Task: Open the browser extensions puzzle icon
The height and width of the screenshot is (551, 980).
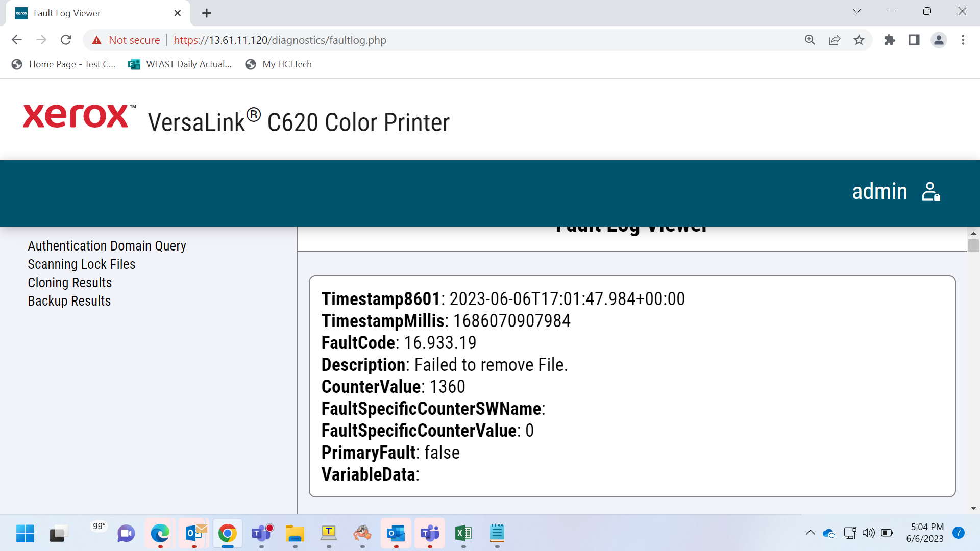Action: tap(890, 40)
